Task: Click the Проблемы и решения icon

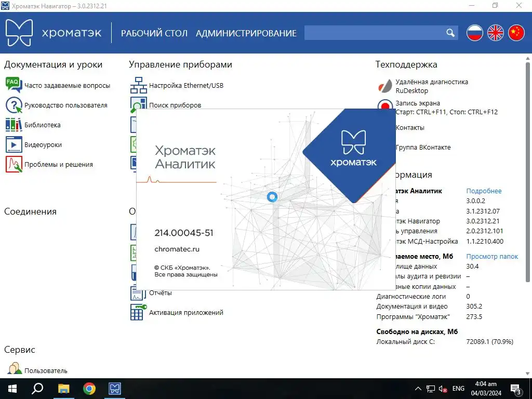Action: (14, 164)
